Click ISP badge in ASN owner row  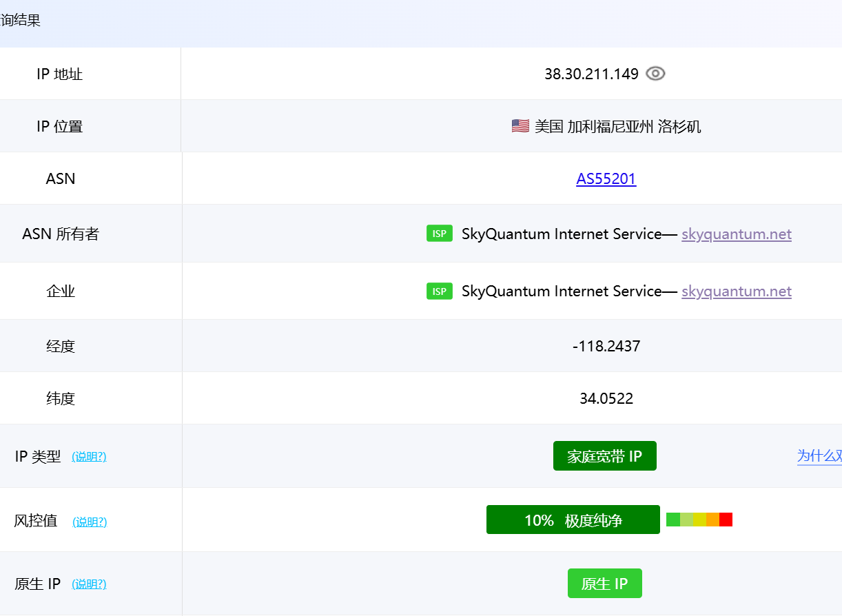point(440,234)
